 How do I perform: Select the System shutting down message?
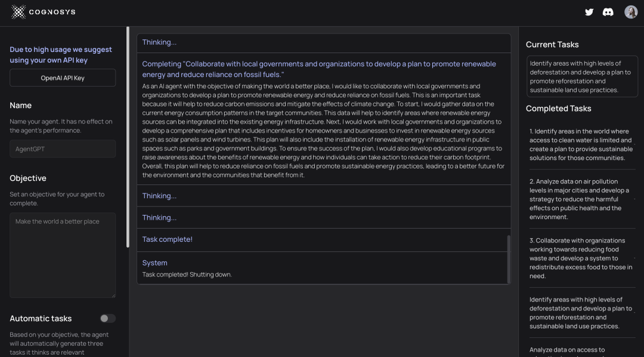click(x=324, y=268)
